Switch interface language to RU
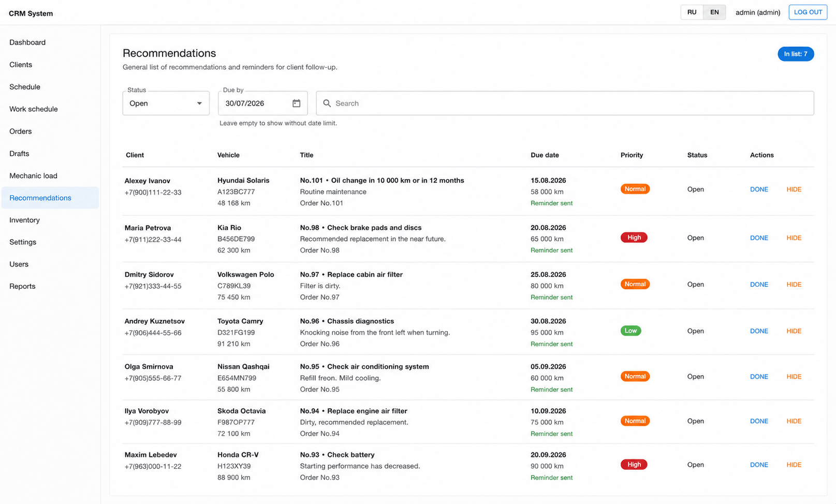 pos(692,12)
